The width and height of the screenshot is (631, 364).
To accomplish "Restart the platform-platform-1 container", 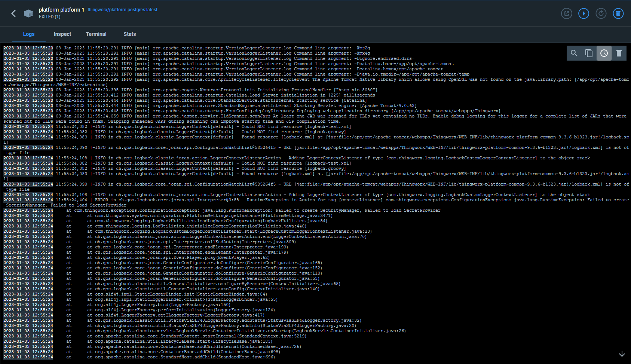I will click(x=601, y=13).
